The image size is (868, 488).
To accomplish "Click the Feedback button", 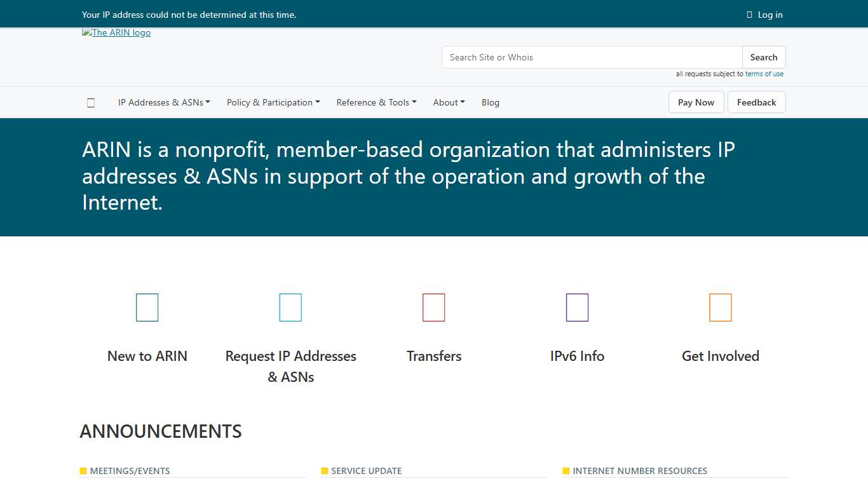I will click(x=756, y=102).
